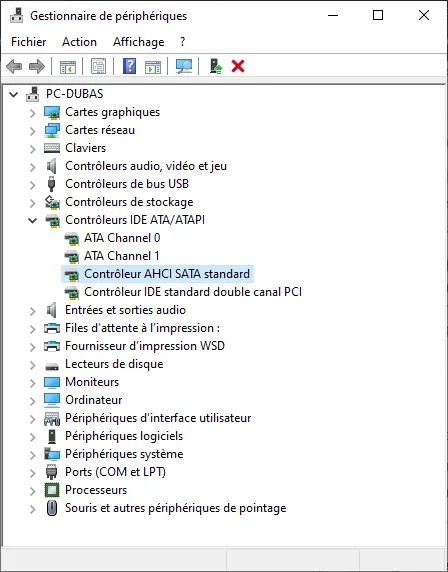Click the red X uninstall device icon
The image size is (448, 572).
point(238,66)
